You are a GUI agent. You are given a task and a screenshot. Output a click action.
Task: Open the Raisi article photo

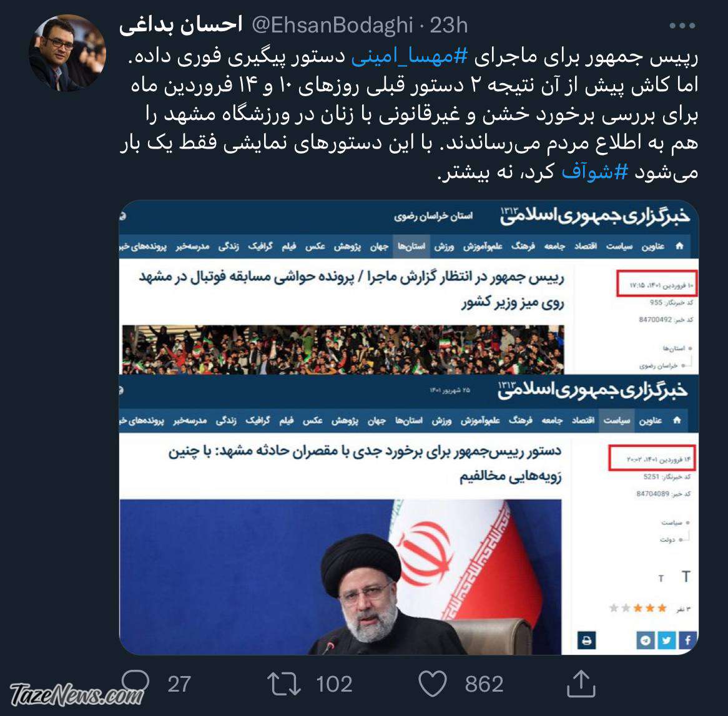(340, 577)
